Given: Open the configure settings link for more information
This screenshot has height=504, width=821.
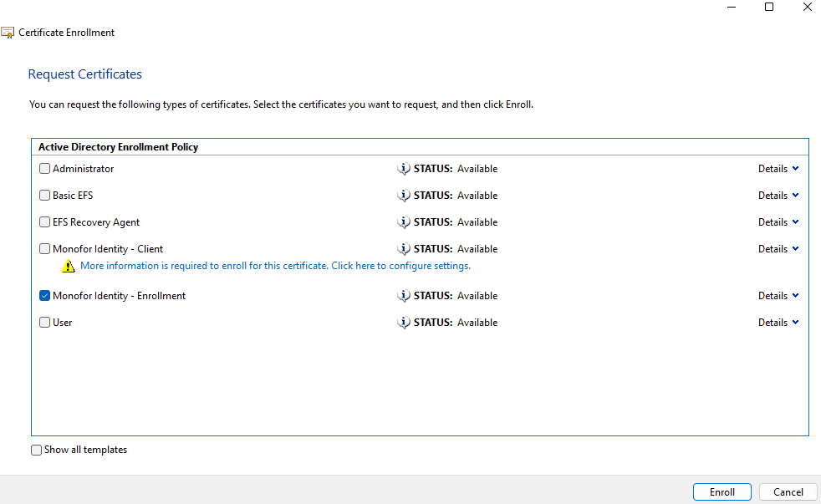Looking at the screenshot, I should (275, 266).
